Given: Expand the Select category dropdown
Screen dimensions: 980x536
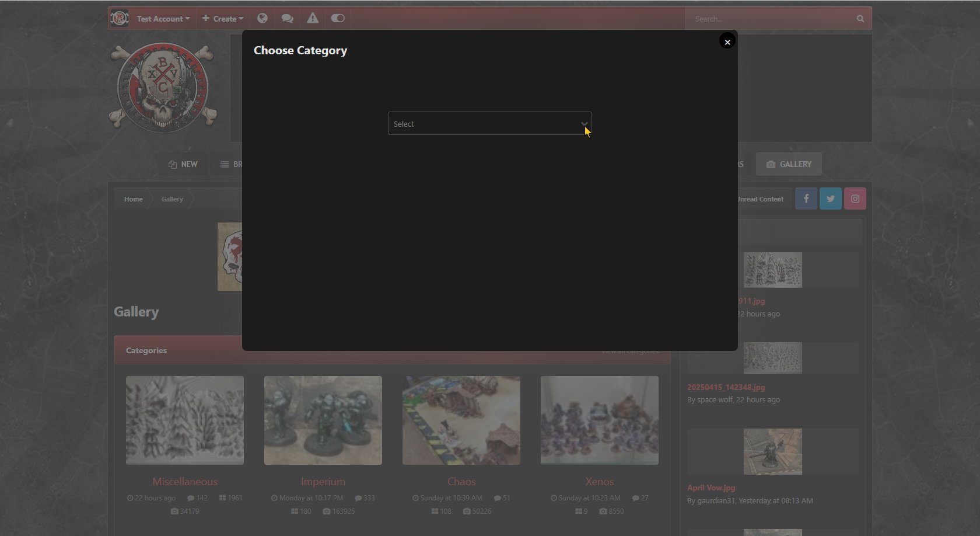Looking at the screenshot, I should pos(489,124).
